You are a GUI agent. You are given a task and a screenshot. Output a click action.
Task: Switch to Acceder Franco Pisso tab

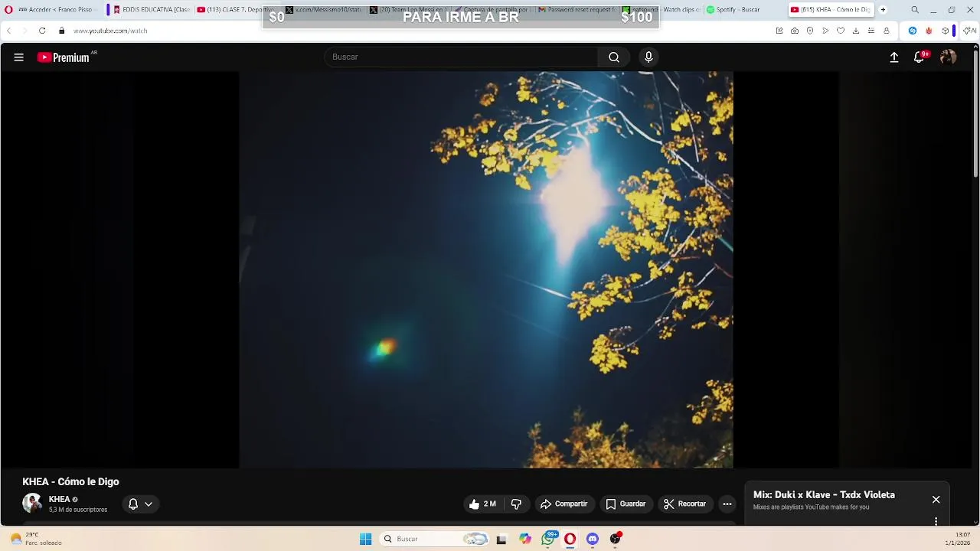(55, 9)
